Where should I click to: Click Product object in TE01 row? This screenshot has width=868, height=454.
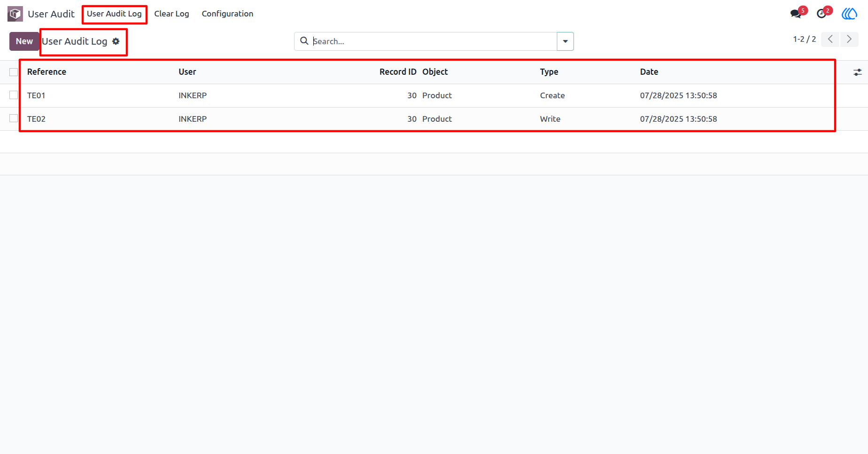click(437, 95)
